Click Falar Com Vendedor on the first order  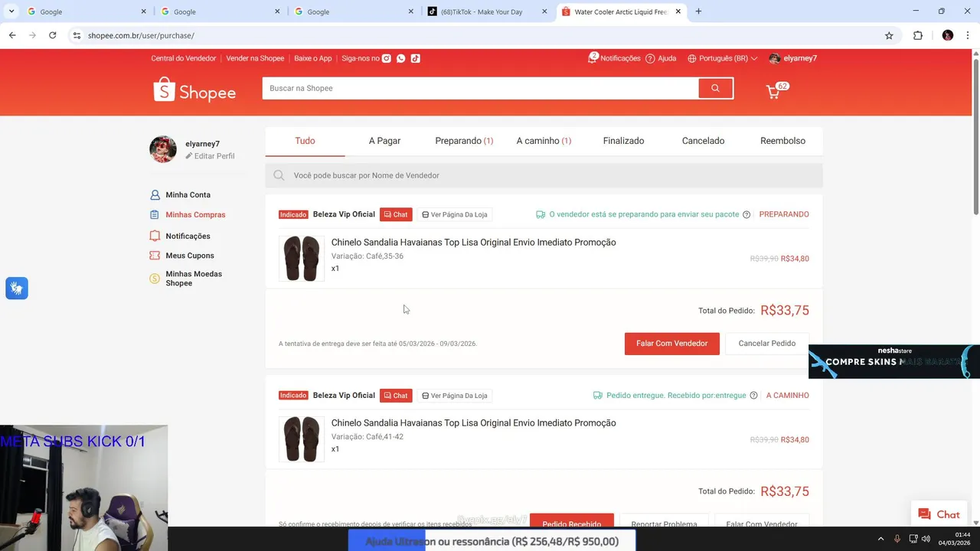[671, 344]
